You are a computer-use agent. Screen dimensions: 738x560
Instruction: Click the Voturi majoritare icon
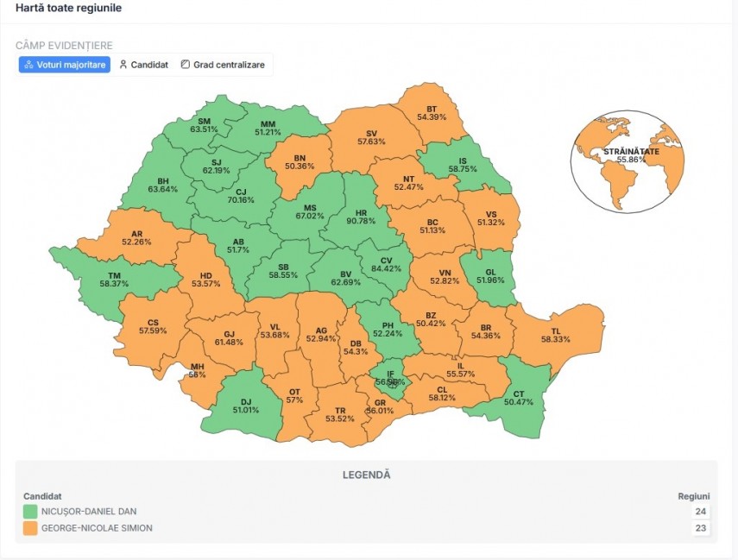click(28, 65)
